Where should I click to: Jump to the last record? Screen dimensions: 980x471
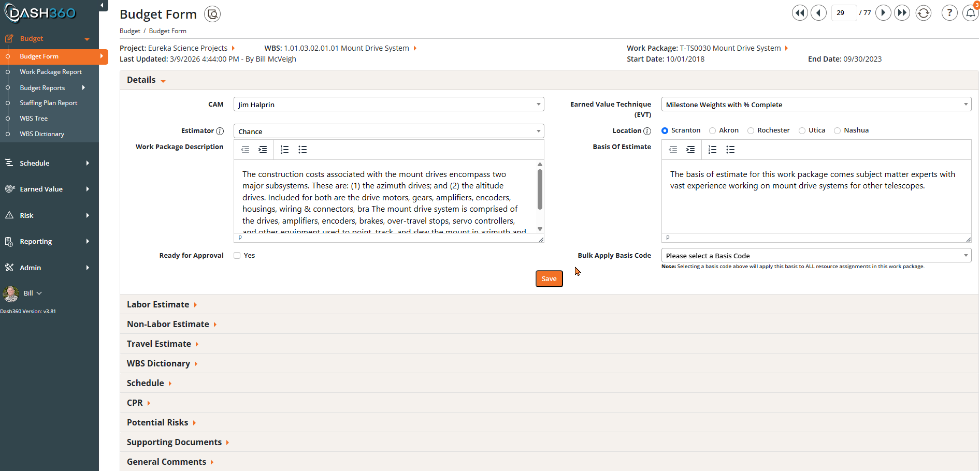click(902, 13)
